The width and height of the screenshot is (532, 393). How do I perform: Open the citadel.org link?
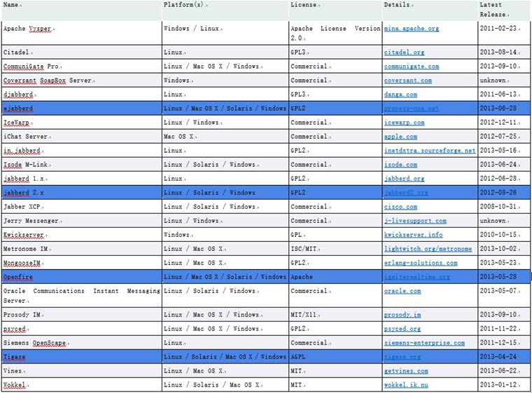point(404,53)
